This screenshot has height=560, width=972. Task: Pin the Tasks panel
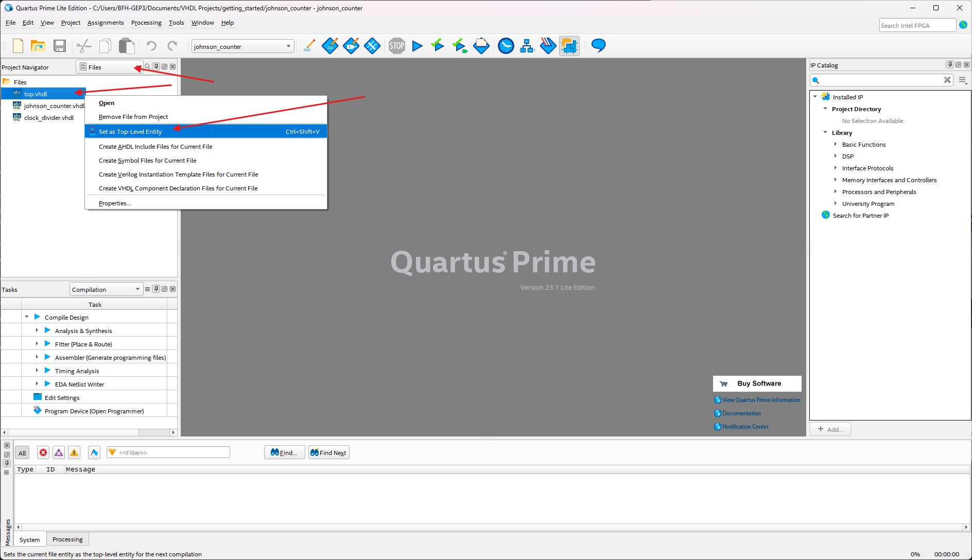pos(157,289)
